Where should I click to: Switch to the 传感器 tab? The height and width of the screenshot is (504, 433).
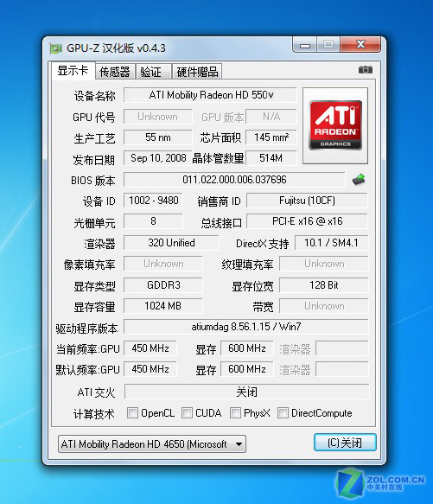point(115,72)
